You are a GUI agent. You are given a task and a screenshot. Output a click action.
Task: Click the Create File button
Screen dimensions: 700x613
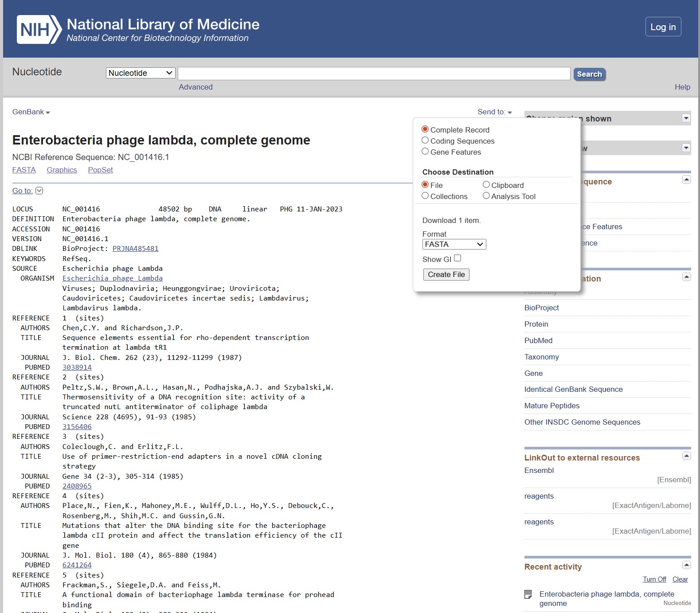446,274
